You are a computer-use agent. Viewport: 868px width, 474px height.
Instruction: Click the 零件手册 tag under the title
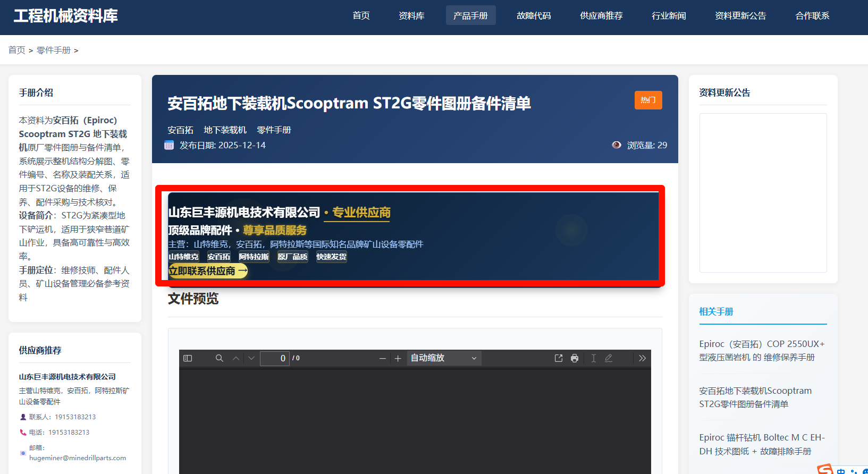pyautogui.click(x=274, y=130)
